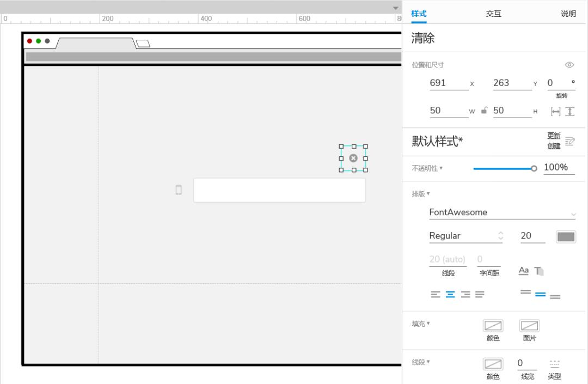Viewport: 588px width, 384px height.
Task: Collapse the 填充 section
Action: pos(421,324)
